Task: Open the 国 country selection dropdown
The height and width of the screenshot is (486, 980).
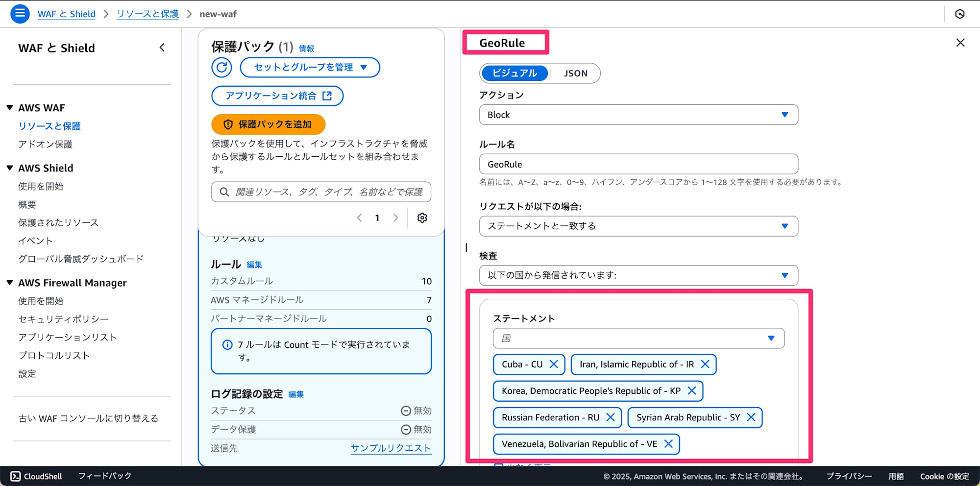Action: click(x=638, y=338)
